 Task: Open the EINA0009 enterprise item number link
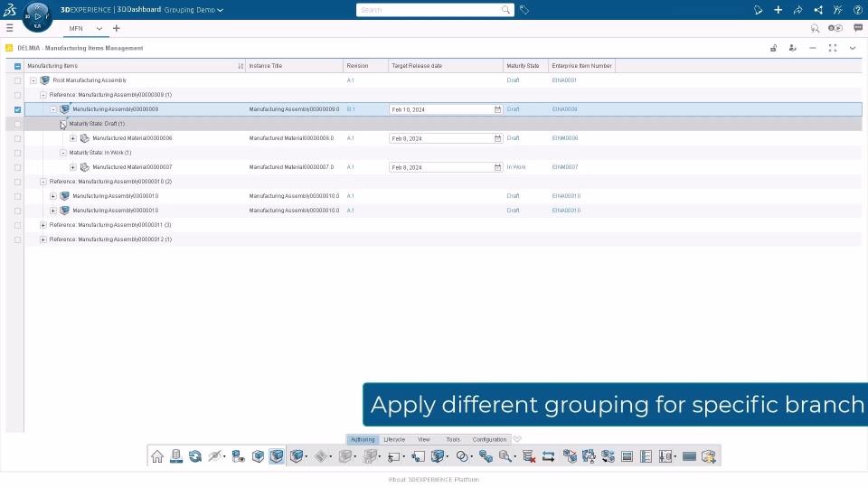pyautogui.click(x=564, y=109)
